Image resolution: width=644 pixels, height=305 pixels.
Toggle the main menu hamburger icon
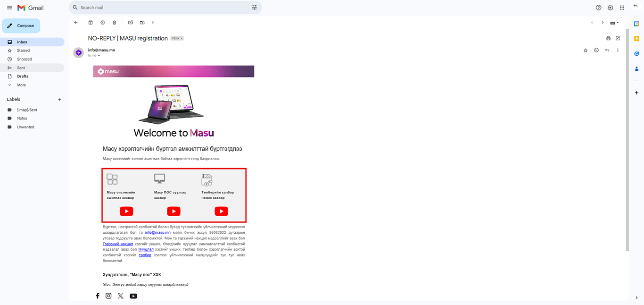coord(9,8)
